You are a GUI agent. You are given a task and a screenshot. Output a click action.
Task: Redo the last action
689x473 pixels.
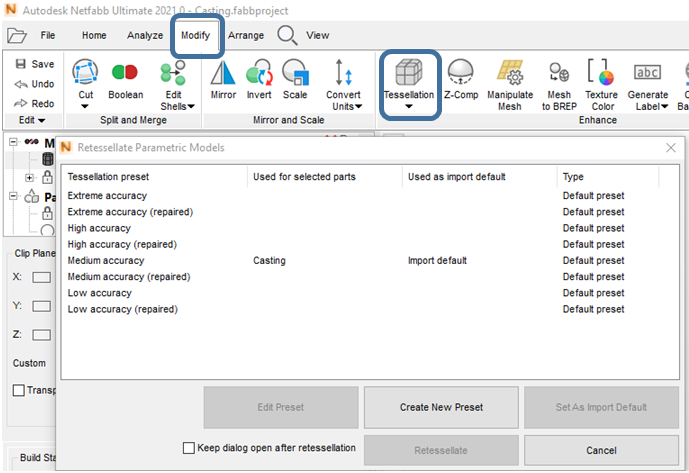(x=34, y=104)
